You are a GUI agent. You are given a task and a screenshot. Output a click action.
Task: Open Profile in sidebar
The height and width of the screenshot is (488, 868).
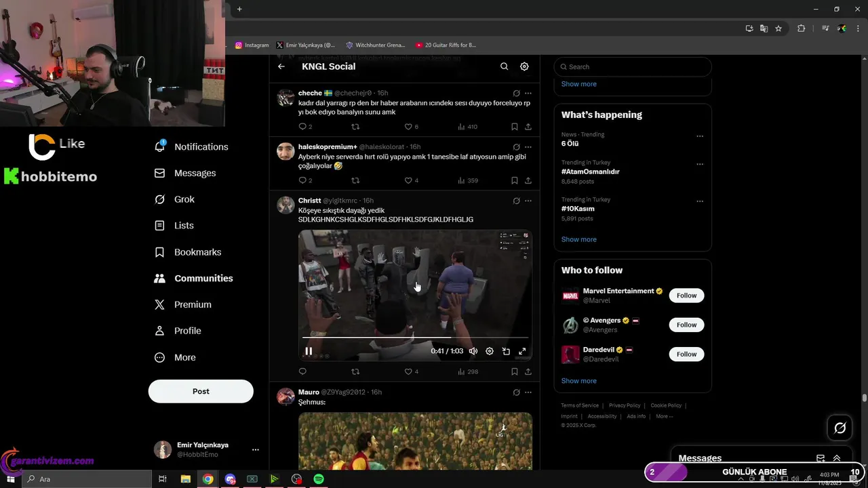[178, 331]
